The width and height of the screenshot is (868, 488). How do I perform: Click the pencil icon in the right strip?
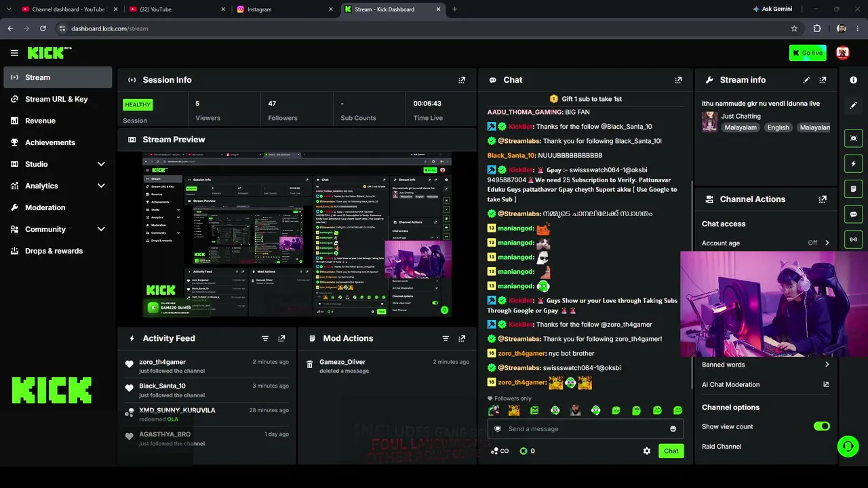(x=854, y=105)
